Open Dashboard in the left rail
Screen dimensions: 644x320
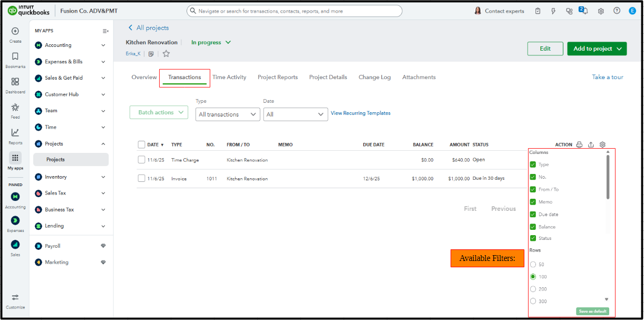[x=15, y=85]
